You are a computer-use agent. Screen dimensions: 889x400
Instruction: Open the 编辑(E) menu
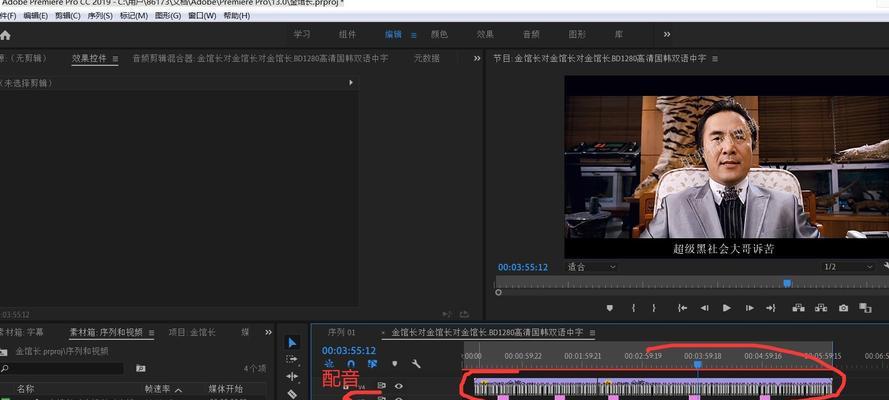pos(35,16)
